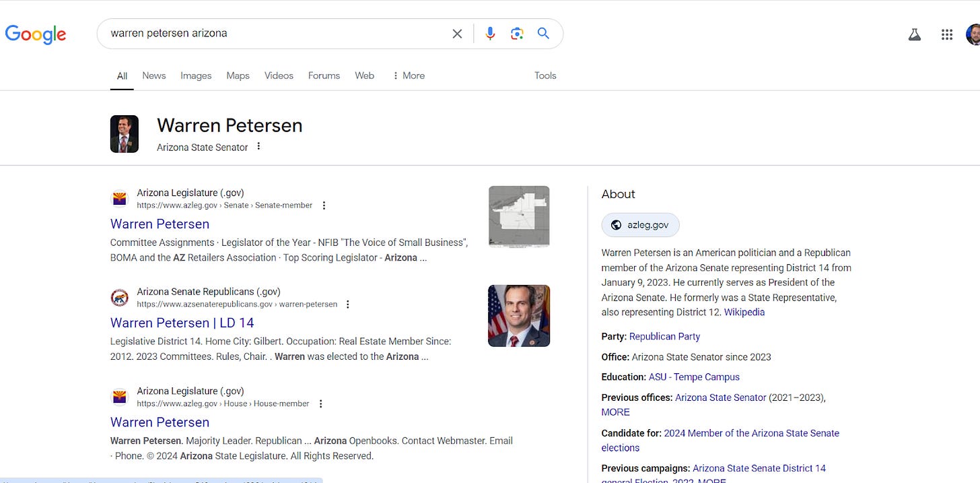Open the Warren Petersen | LD 14 result
This screenshot has width=980, height=483.
(182, 323)
